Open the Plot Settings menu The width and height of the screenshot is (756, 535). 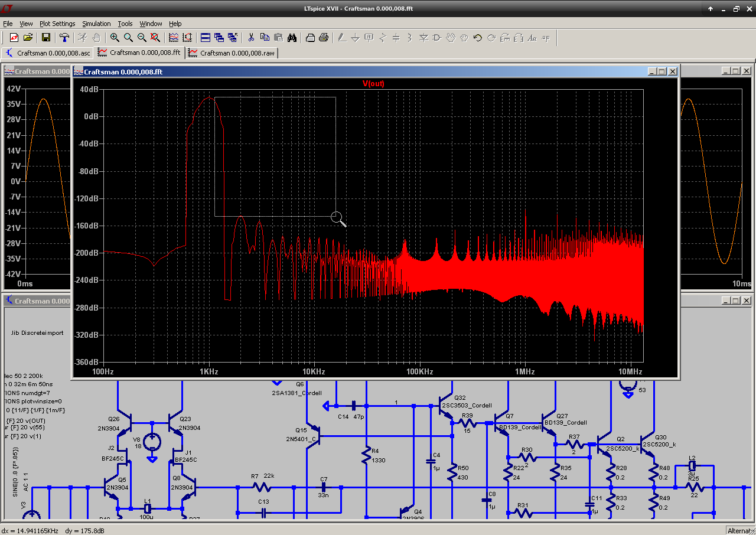click(57, 24)
